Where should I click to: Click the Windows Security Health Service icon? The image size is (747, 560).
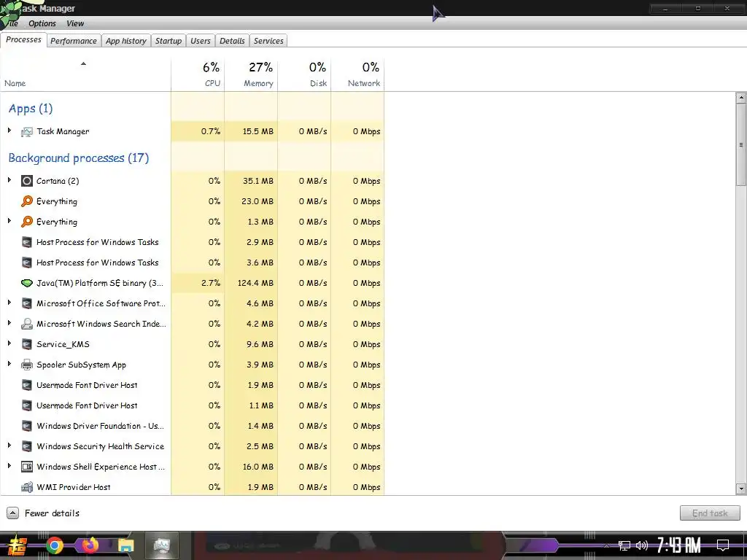(x=27, y=446)
